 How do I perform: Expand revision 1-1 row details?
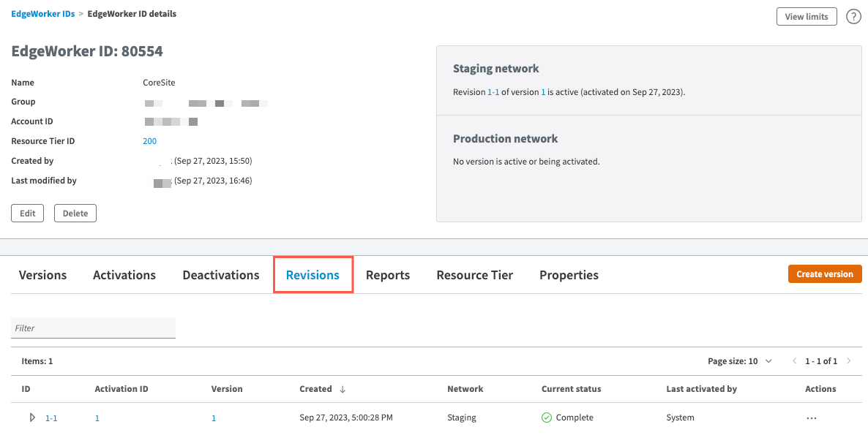click(x=32, y=418)
